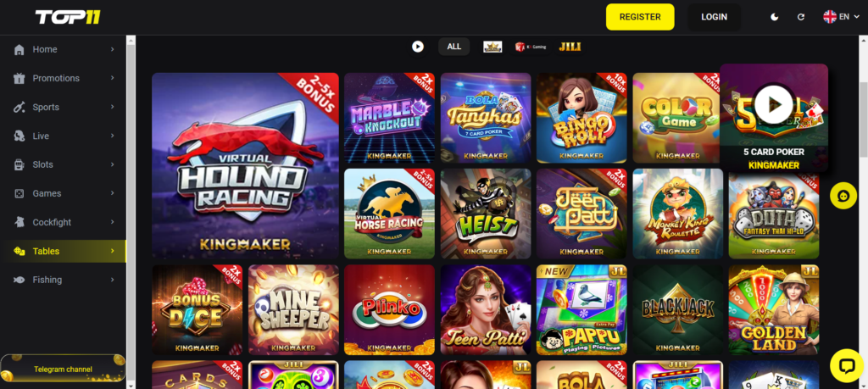Open the Telegram channel banner
This screenshot has height=389, width=868.
click(63, 369)
